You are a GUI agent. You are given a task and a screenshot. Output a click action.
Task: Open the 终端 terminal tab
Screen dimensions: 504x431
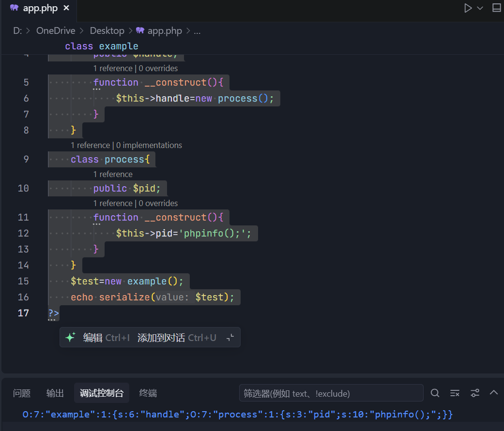pyautogui.click(x=148, y=393)
